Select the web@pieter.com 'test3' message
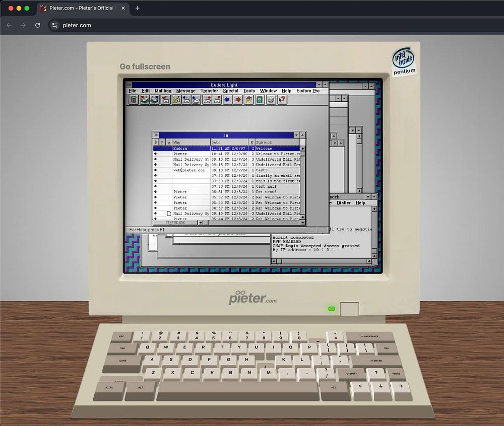 point(227,170)
